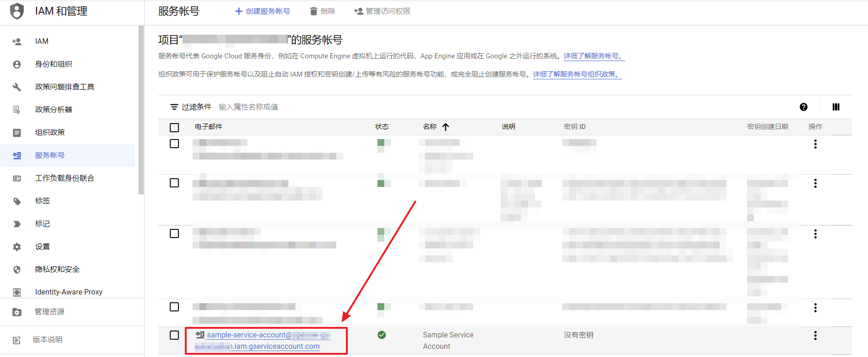Open the column display options icon
The height and width of the screenshot is (357, 868).
tap(836, 107)
